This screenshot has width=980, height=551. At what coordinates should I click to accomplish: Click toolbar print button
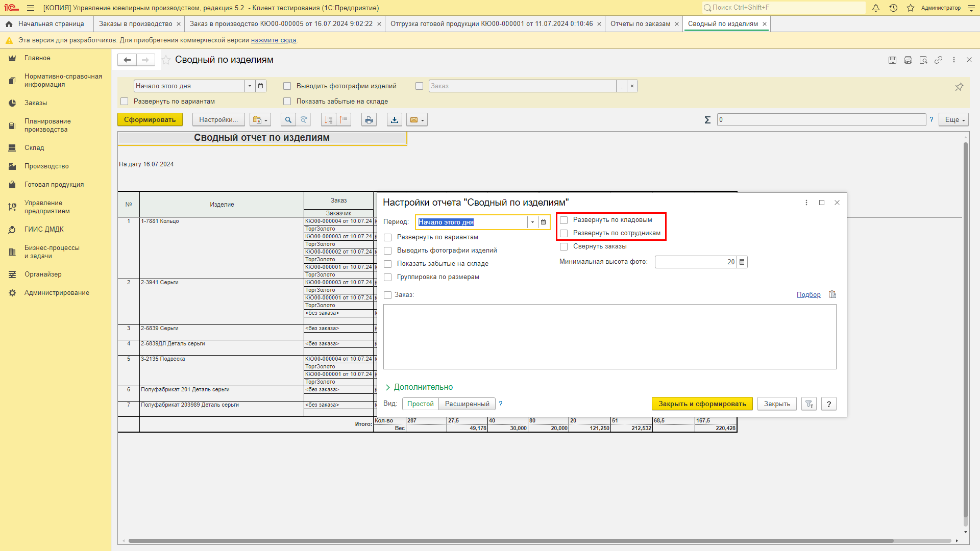point(369,120)
